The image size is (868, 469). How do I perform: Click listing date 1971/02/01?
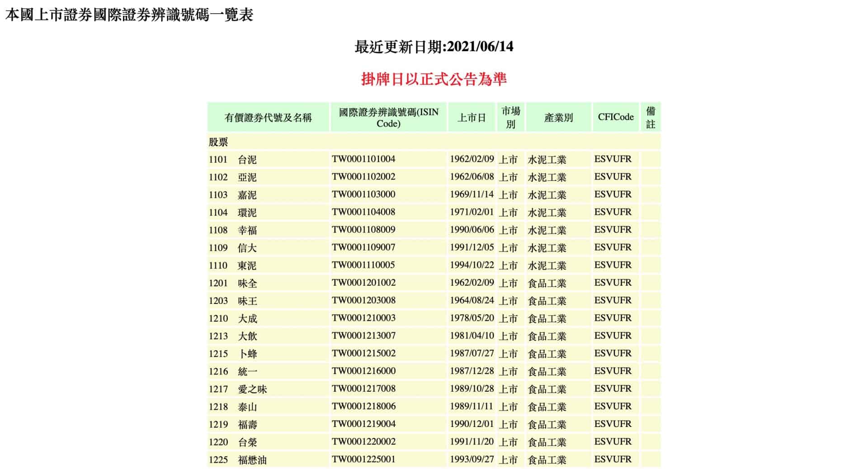coord(472,212)
